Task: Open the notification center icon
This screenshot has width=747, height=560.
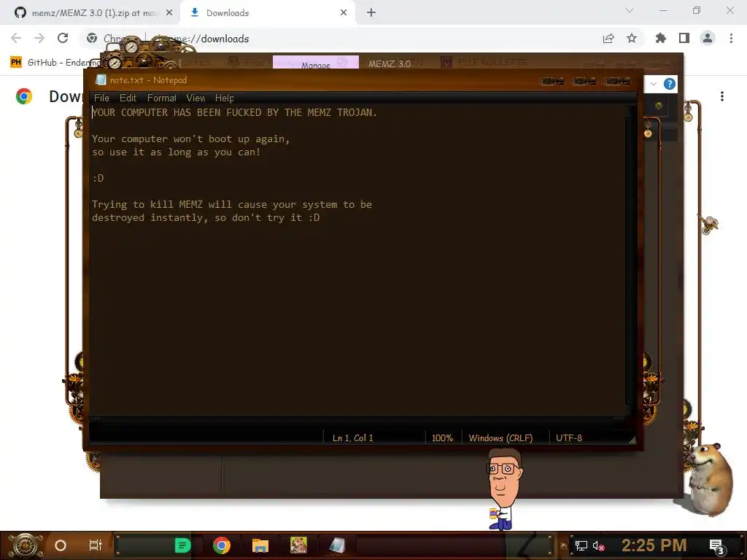Action: (716, 546)
